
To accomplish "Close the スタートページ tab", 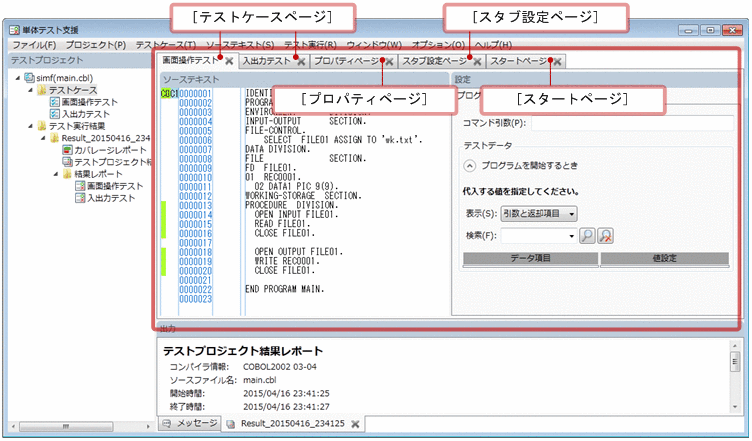I will (557, 62).
